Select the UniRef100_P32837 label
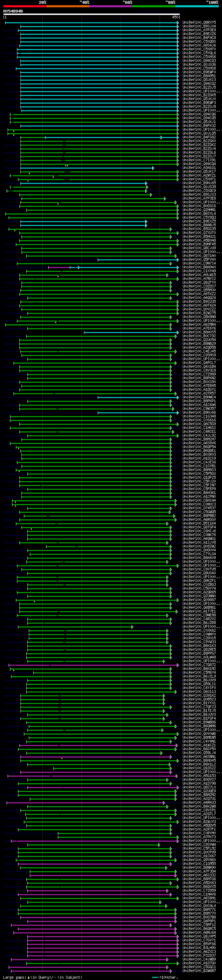This screenshot has width=222, height=980. (199, 955)
